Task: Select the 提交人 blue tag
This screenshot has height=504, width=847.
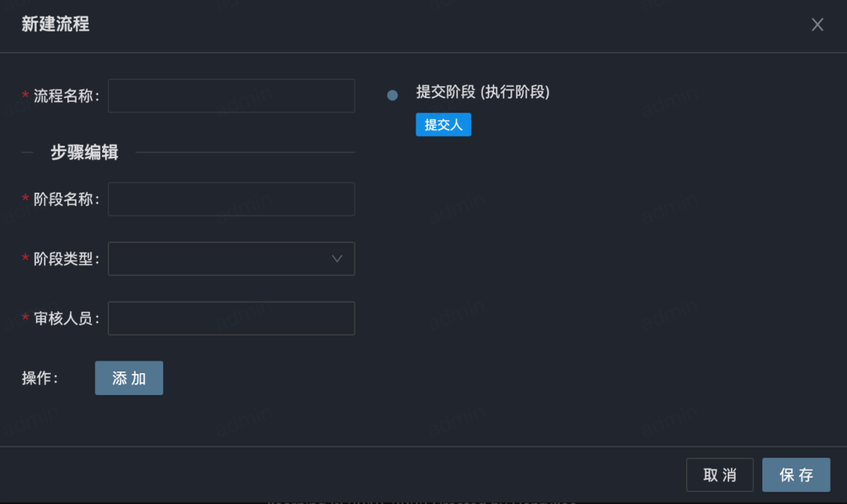Action: (443, 125)
